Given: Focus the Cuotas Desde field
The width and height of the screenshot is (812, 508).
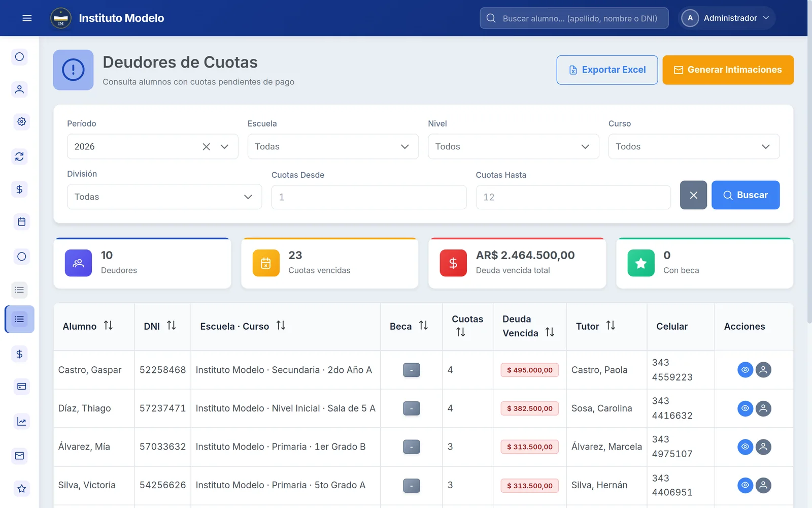Looking at the screenshot, I should pyautogui.click(x=369, y=197).
